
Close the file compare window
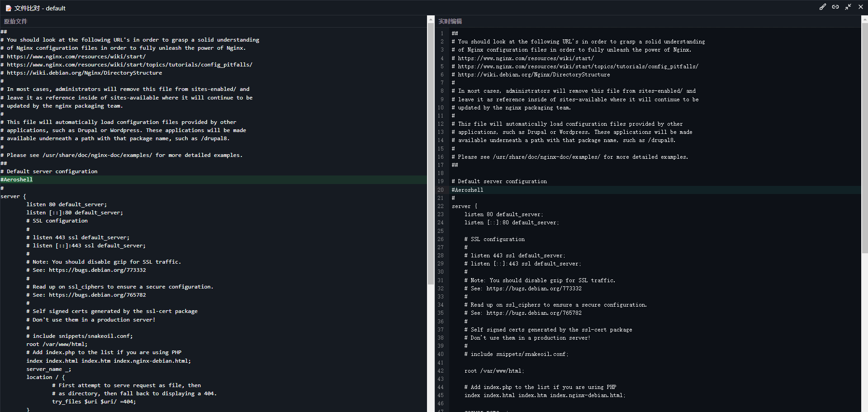(861, 7)
